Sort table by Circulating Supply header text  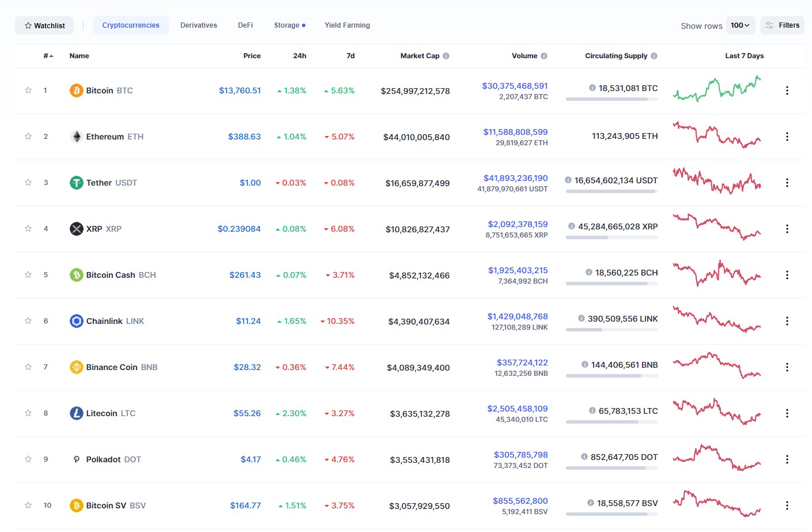coord(616,56)
